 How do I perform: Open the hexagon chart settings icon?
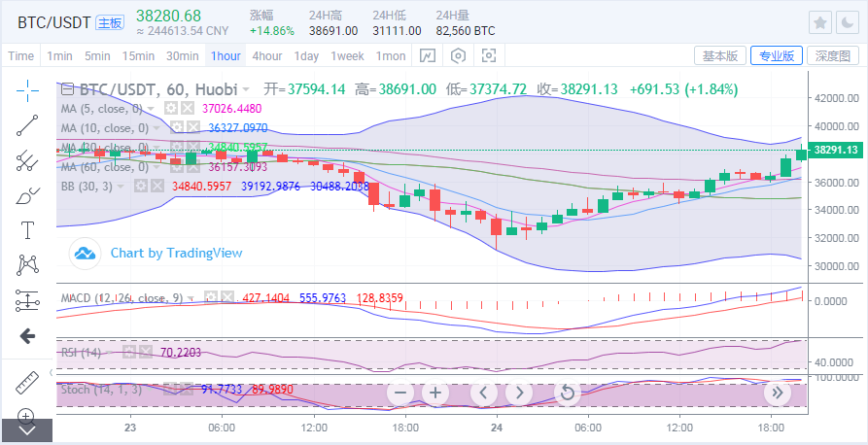coord(459,55)
